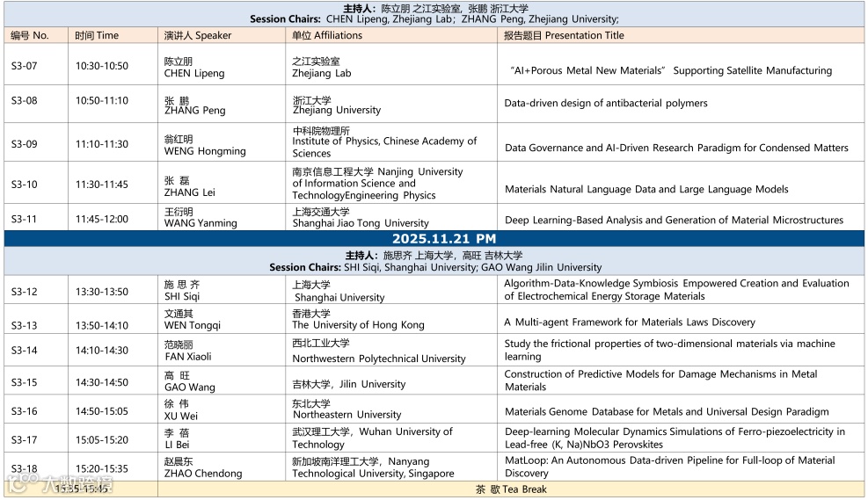Select 'Materials Genome Database' title
Screen dimensions: 868x500
coord(667,412)
